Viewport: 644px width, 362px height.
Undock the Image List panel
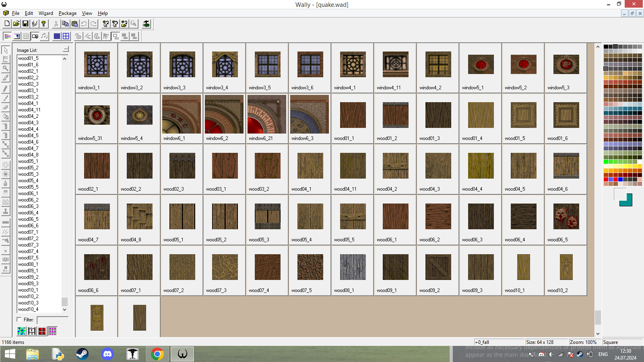pos(66,49)
